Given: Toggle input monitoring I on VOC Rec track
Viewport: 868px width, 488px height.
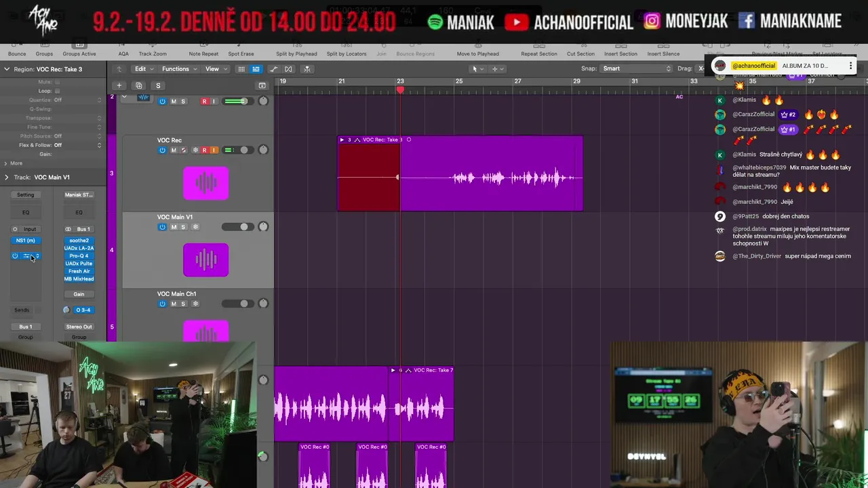Looking at the screenshot, I should coord(214,150).
